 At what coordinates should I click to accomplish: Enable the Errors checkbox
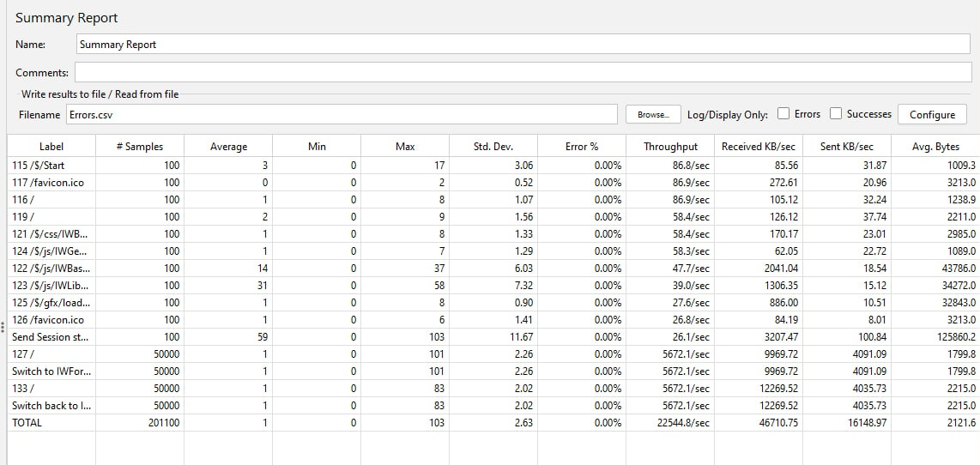point(783,113)
